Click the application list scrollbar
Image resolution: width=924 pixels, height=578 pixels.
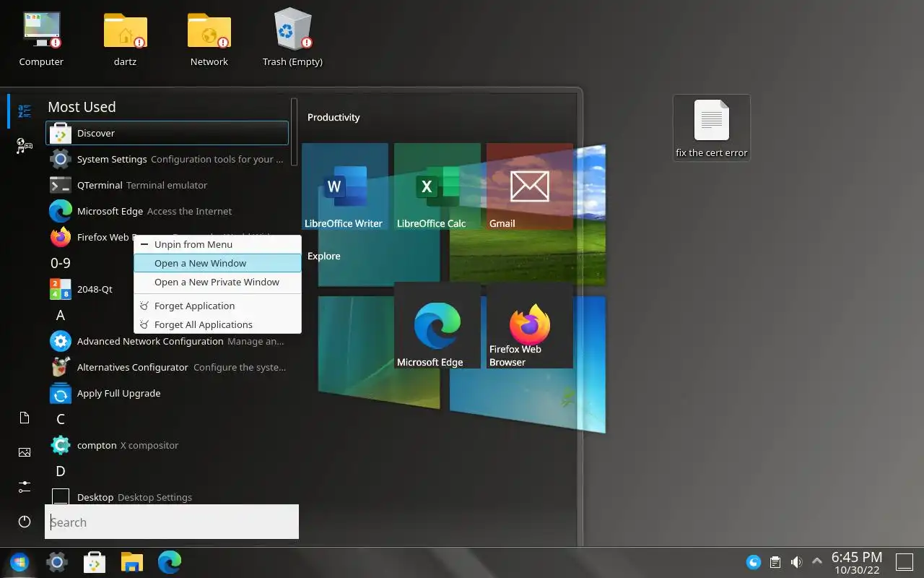click(x=294, y=132)
